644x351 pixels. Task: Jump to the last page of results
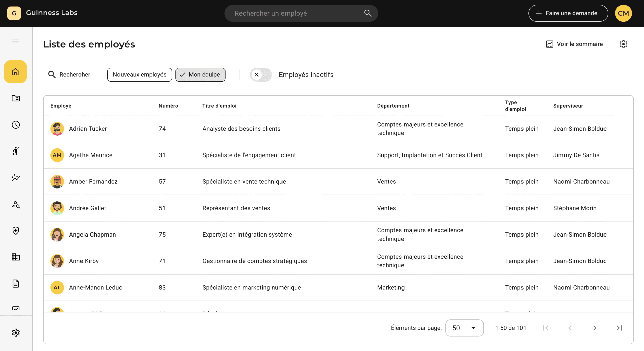(x=619, y=328)
